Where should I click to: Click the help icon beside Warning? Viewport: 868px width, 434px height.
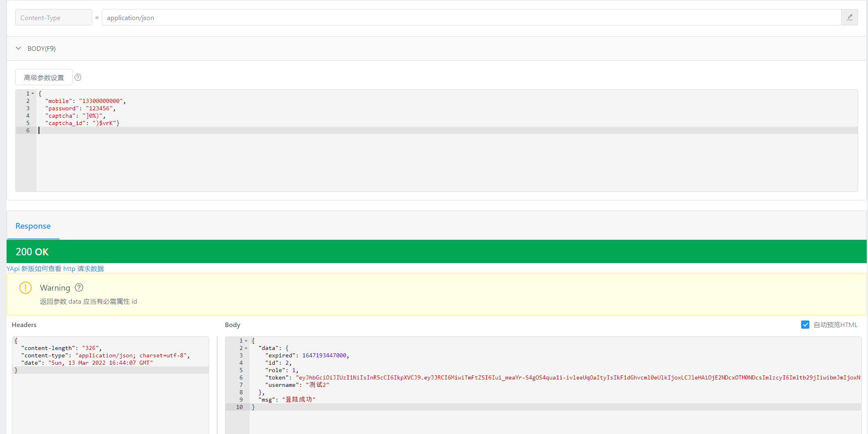click(79, 287)
